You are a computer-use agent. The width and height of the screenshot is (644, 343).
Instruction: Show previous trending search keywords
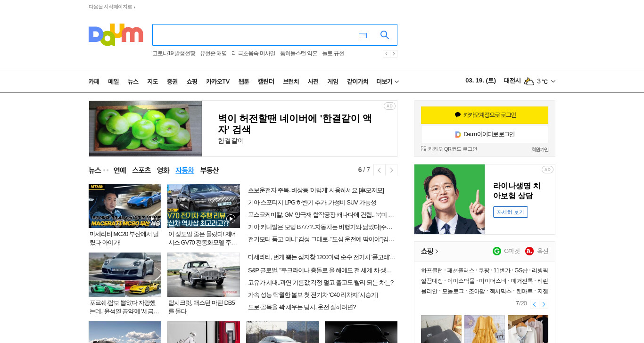(386, 54)
